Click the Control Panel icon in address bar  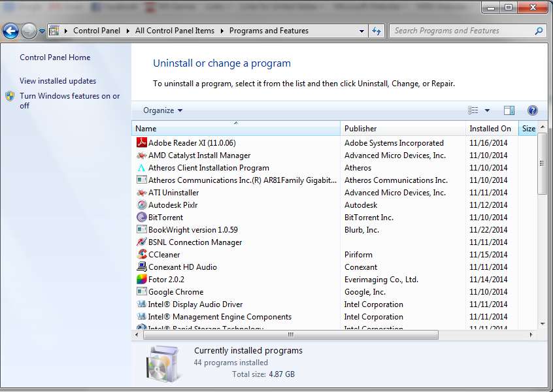tap(54, 31)
